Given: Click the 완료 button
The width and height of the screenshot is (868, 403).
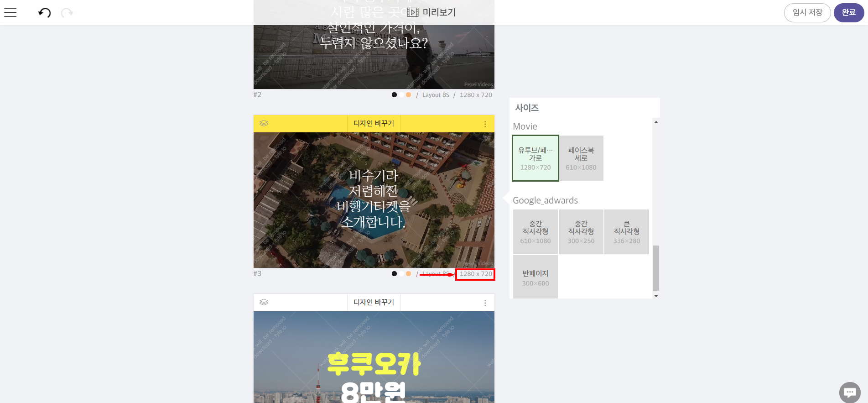Looking at the screenshot, I should 849,13.
